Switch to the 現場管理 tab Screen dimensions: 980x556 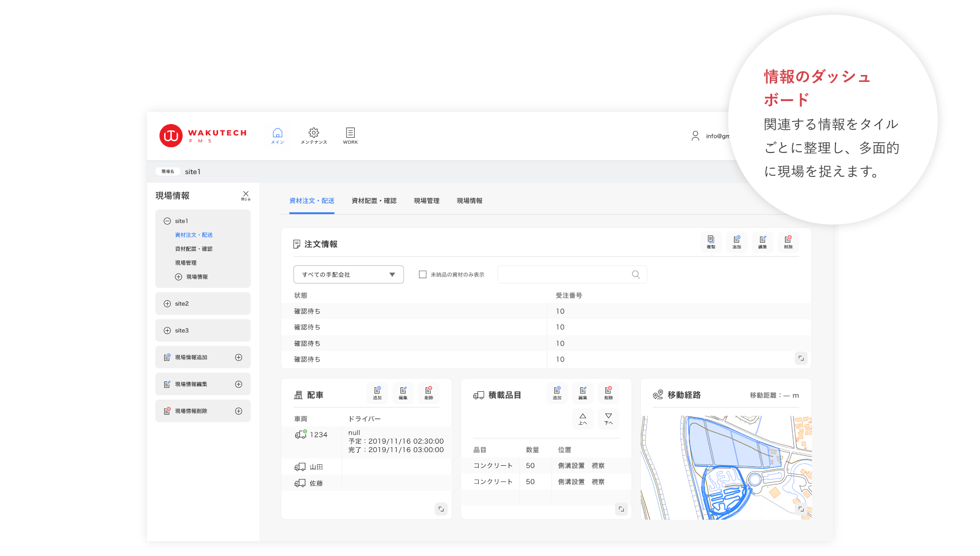pyautogui.click(x=426, y=201)
